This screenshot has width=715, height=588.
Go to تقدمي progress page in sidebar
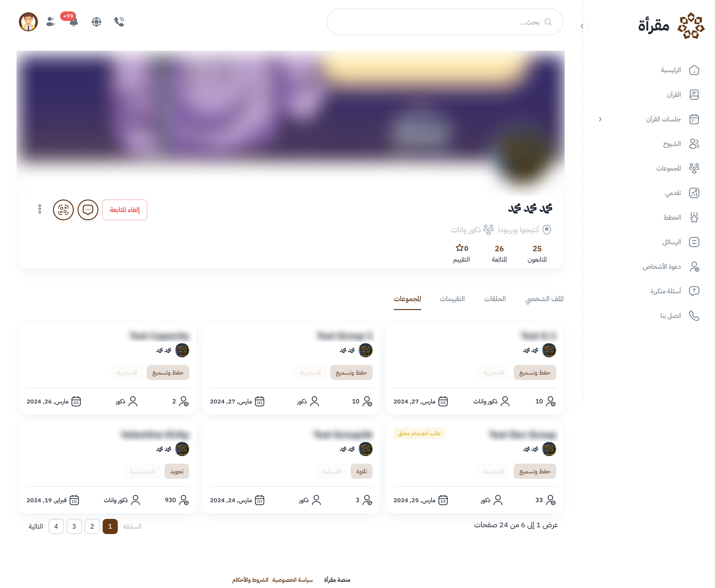click(682, 193)
